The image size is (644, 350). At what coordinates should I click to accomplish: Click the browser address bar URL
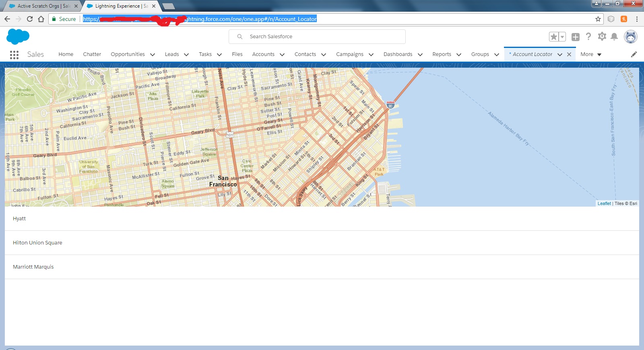[200, 19]
